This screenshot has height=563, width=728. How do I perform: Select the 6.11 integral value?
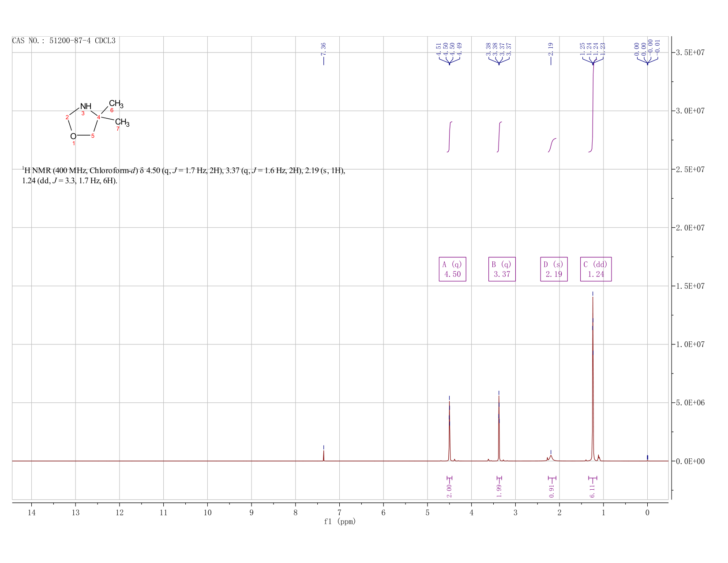593,491
